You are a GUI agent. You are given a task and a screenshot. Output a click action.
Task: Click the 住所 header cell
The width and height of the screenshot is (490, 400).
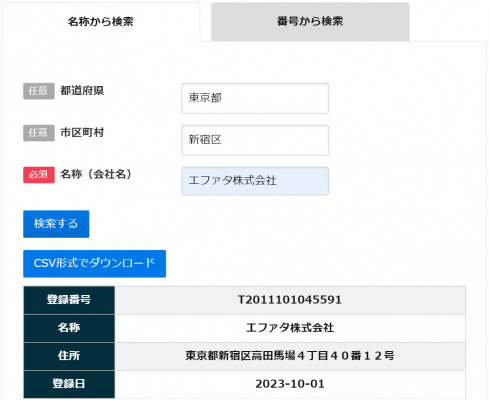pos(69,356)
